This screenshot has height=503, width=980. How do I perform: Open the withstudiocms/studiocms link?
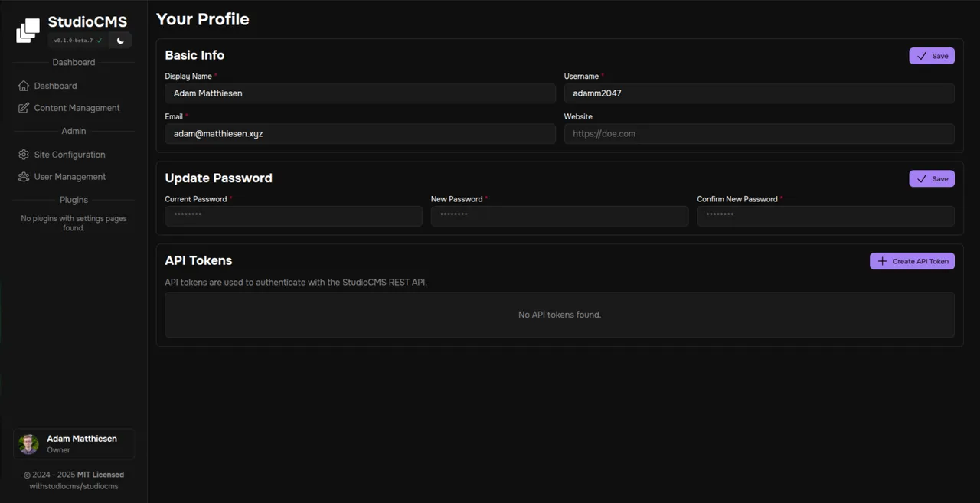pyautogui.click(x=73, y=485)
